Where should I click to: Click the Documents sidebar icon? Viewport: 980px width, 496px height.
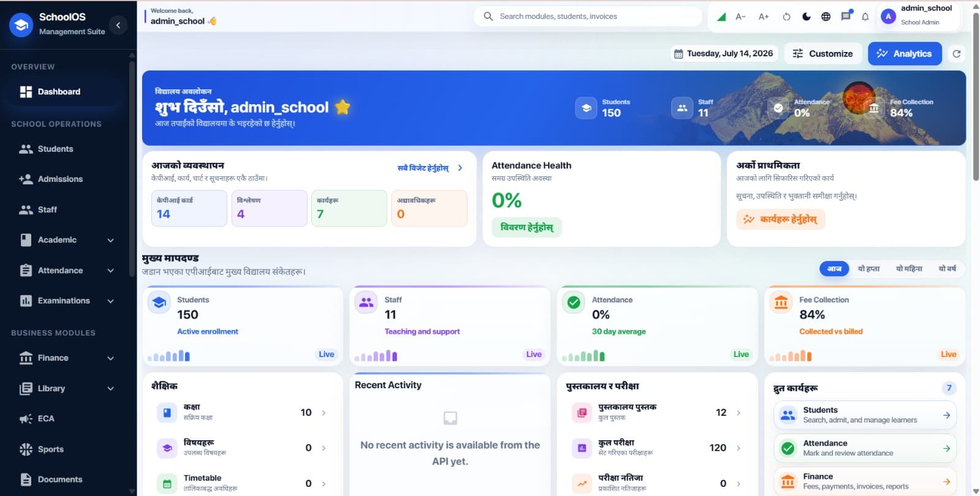point(26,479)
